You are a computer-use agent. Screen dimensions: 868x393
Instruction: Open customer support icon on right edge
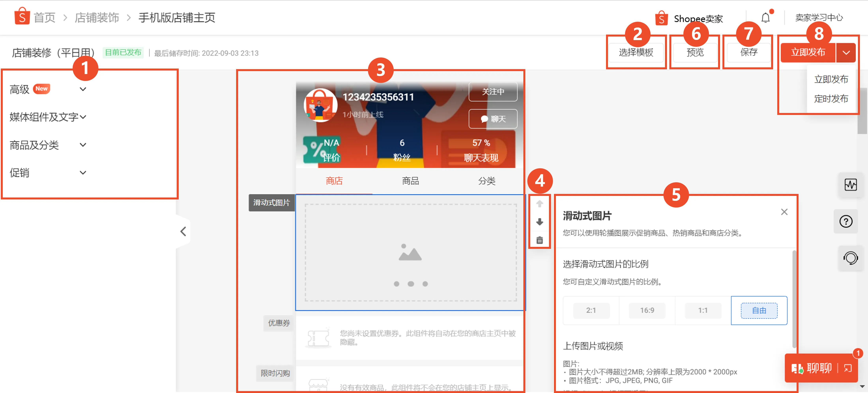[x=850, y=258]
